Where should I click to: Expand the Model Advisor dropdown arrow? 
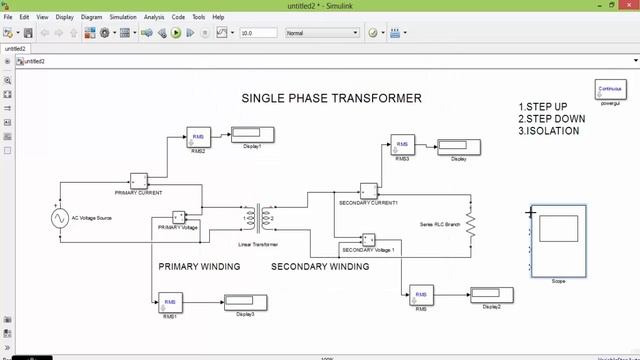[x=383, y=33]
